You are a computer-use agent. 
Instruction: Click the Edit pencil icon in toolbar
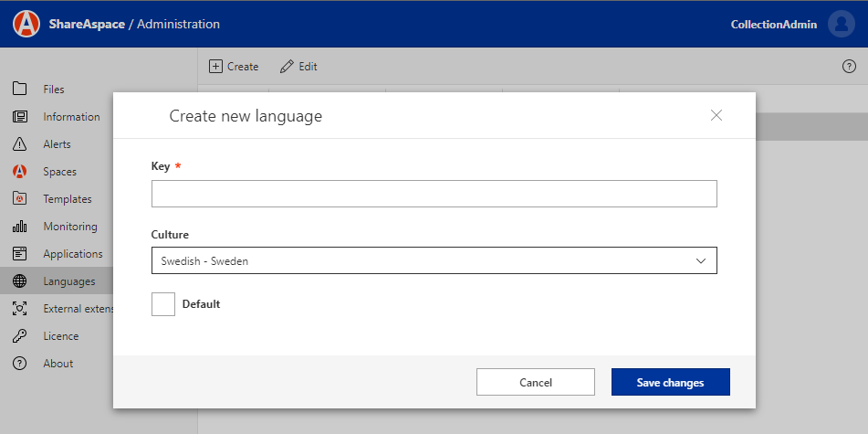(287, 67)
